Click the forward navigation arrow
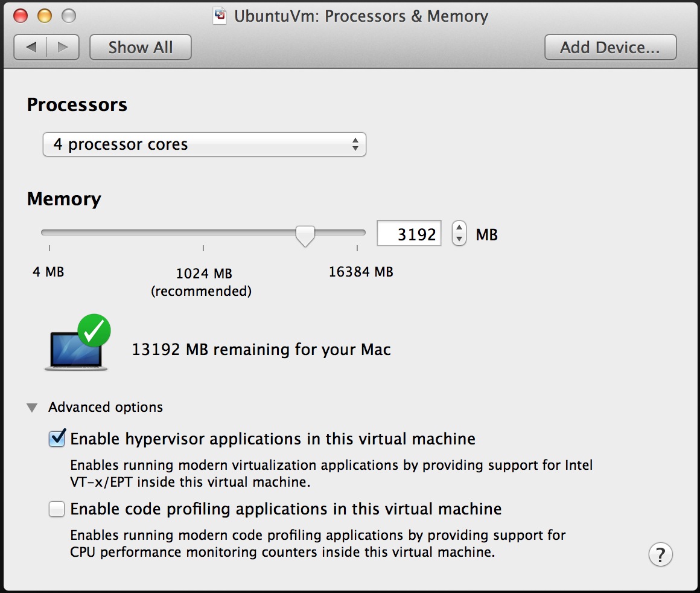This screenshot has width=700, height=593. (63, 48)
